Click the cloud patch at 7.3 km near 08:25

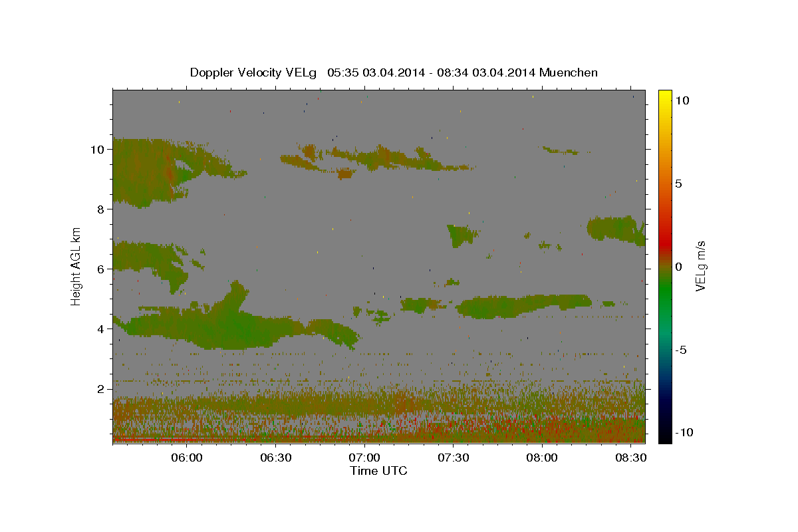(615, 229)
